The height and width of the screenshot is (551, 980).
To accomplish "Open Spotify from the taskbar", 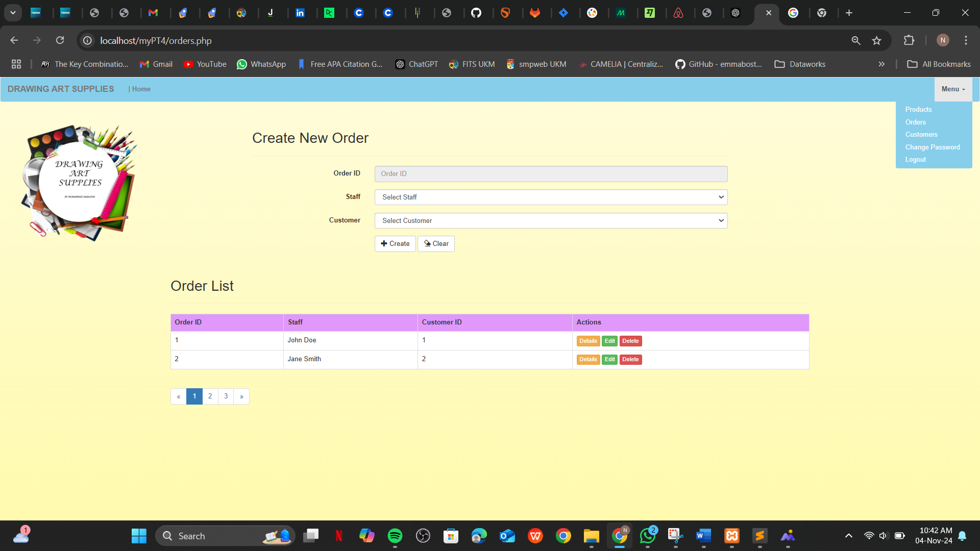I will coord(395,536).
